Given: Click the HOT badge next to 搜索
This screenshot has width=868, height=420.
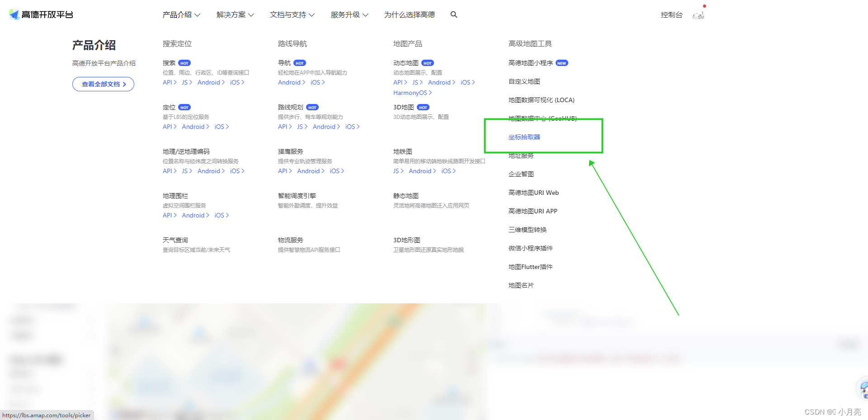Looking at the screenshot, I should point(184,63).
